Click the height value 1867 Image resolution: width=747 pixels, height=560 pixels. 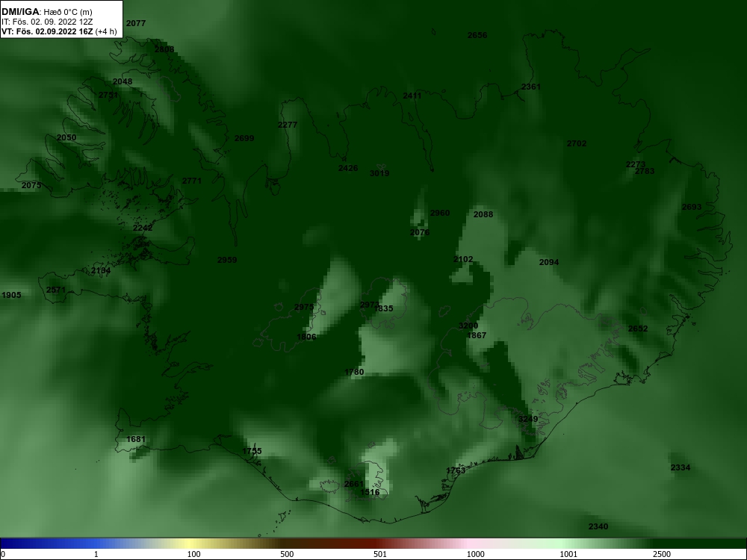point(477,336)
